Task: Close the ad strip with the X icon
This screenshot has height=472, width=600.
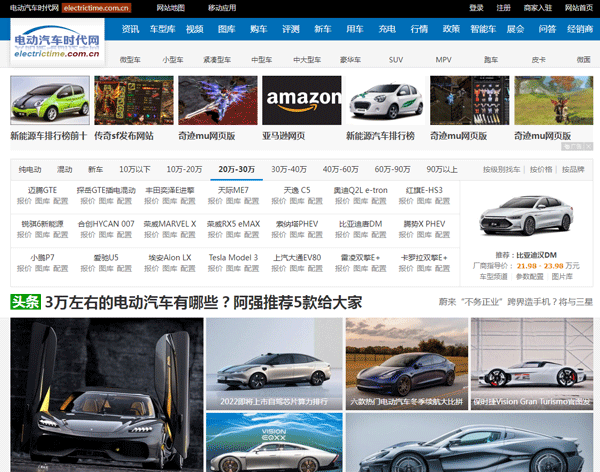Action: 589,146
